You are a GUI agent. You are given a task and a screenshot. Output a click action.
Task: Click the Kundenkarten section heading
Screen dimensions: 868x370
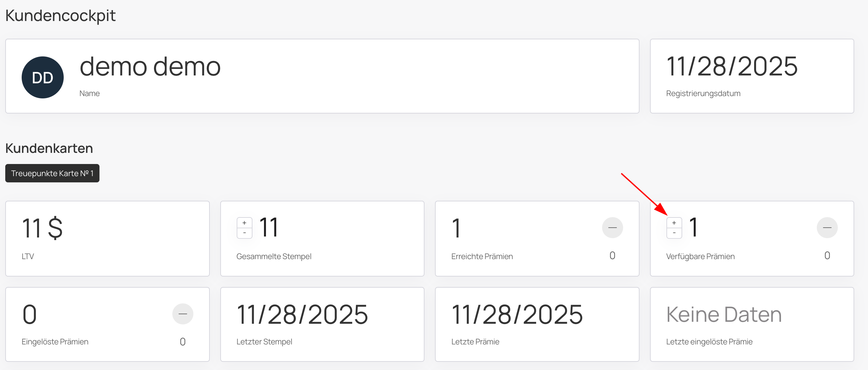tap(49, 148)
